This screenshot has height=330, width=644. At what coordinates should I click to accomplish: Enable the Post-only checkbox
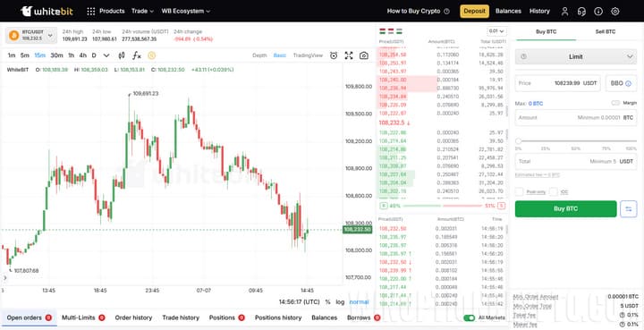[519, 191]
